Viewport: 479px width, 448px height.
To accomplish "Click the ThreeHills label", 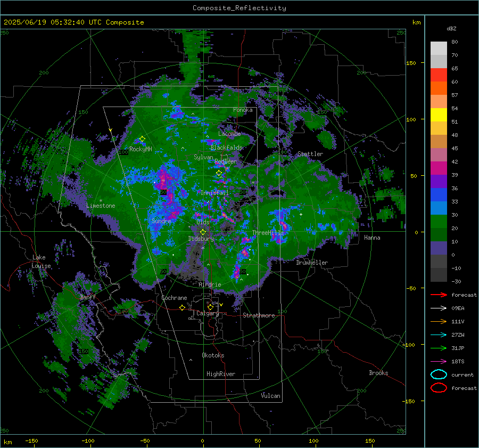I will [268, 233].
